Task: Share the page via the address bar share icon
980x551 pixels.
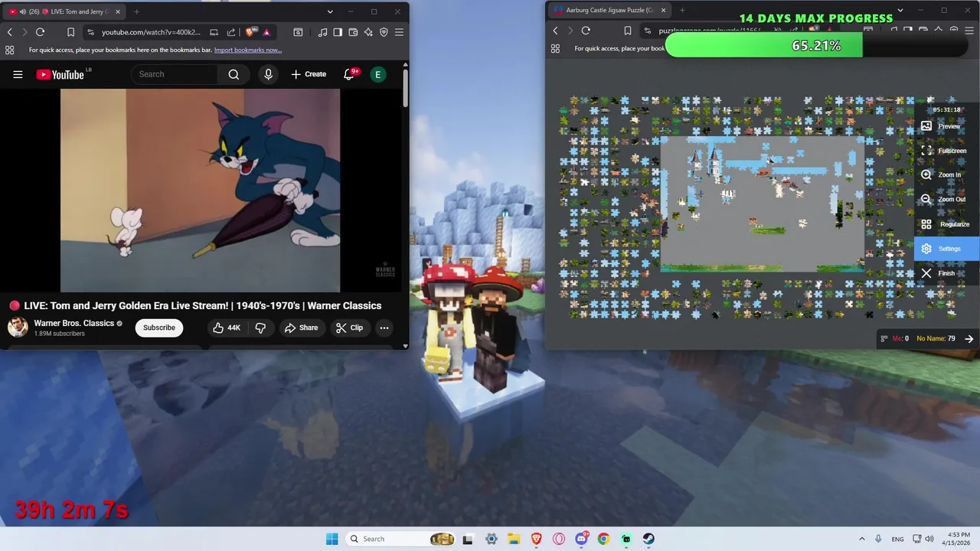Action: tap(231, 32)
